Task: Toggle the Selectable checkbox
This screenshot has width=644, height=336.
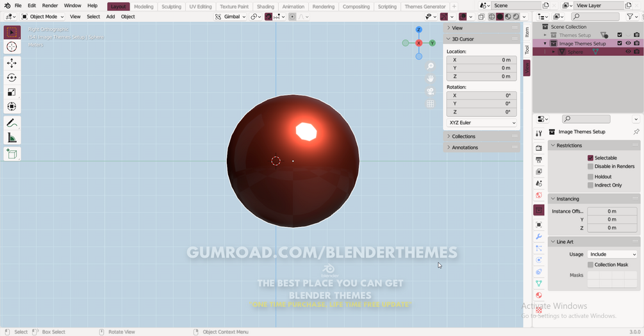Action: [591, 158]
